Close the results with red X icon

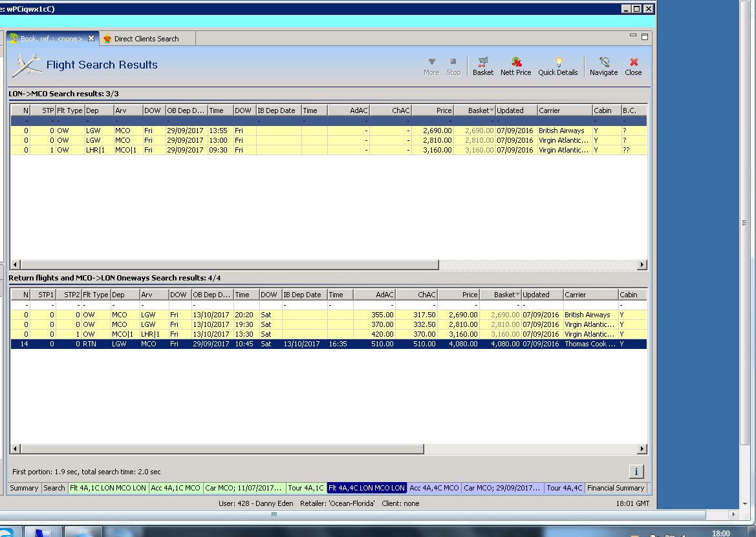click(633, 63)
